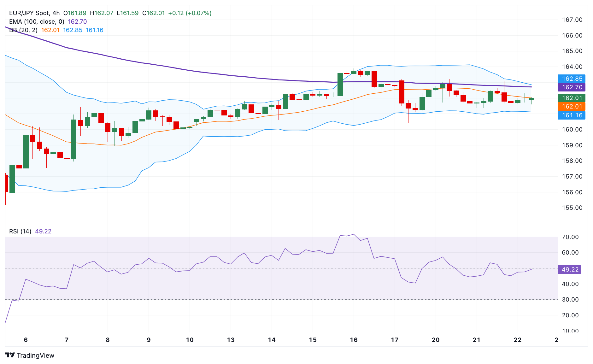The image size is (593, 364).
Task: Click the EMA (100, close, 0) legend label
Action: coord(37,21)
